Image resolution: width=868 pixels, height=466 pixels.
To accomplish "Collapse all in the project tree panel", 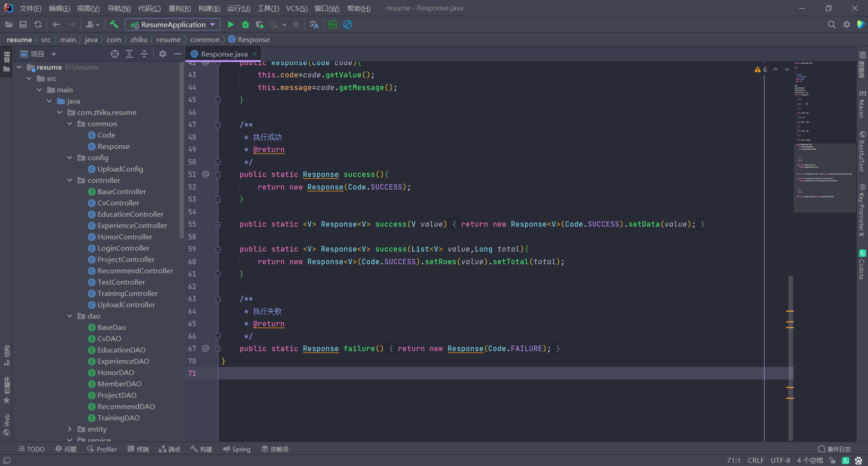I will pyautogui.click(x=144, y=54).
